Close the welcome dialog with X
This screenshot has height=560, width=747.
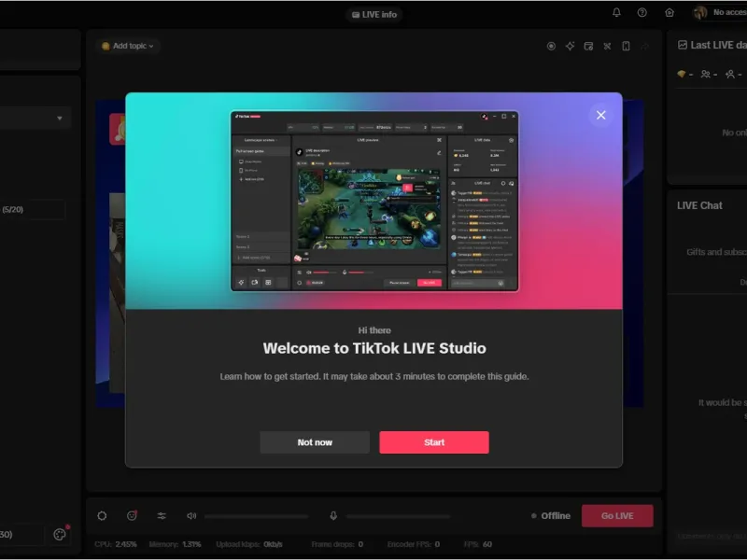coord(601,115)
